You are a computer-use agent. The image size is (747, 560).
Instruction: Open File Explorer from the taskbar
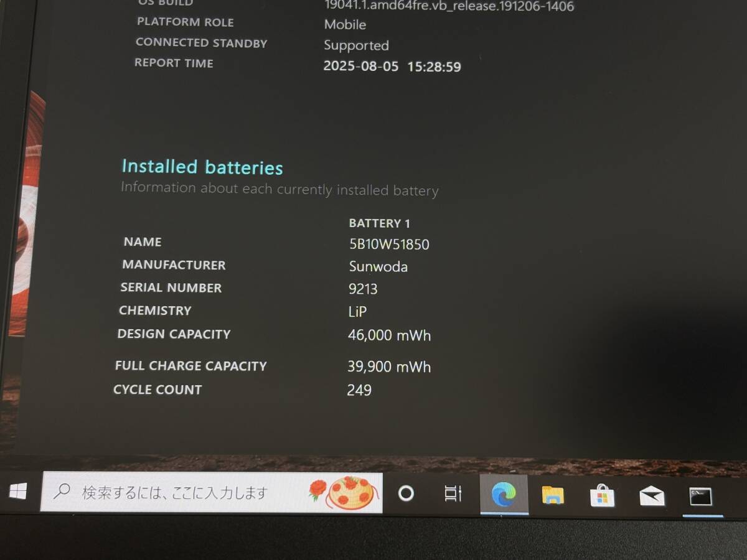553,495
